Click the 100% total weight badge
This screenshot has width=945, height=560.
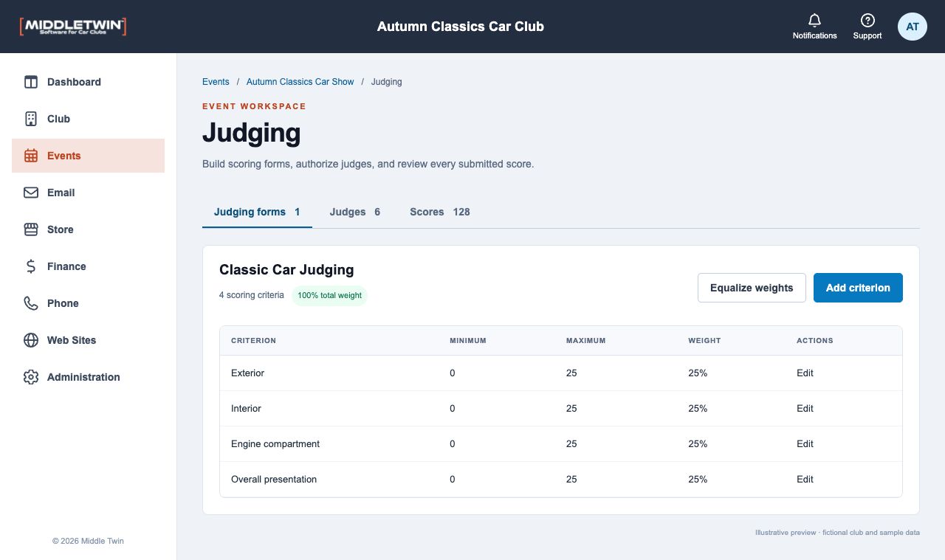click(329, 295)
